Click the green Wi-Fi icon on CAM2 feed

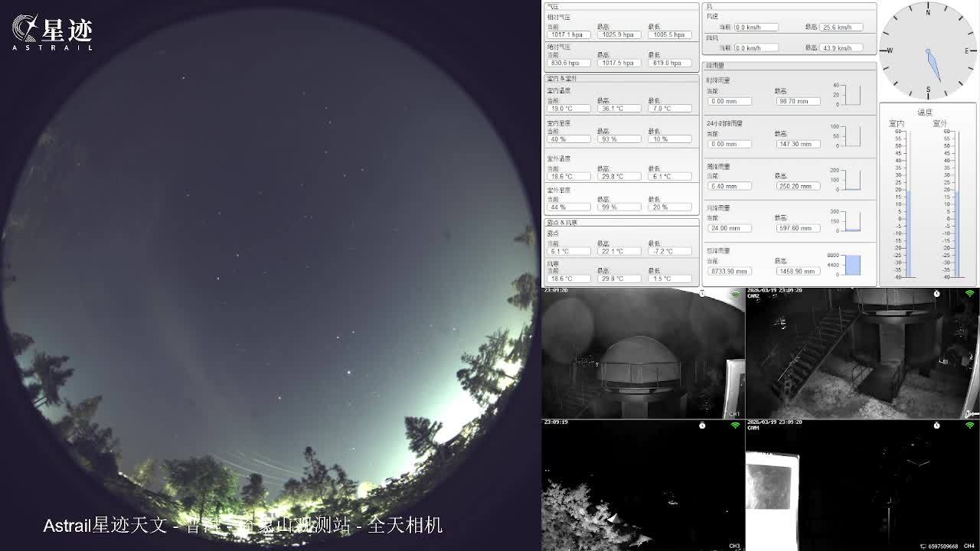point(969,294)
